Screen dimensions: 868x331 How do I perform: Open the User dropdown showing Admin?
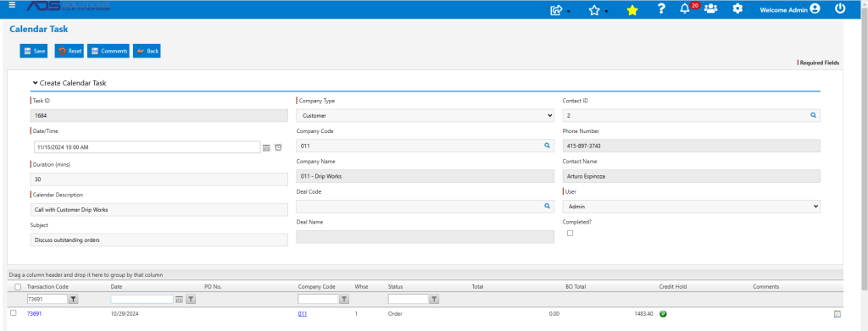coord(692,206)
